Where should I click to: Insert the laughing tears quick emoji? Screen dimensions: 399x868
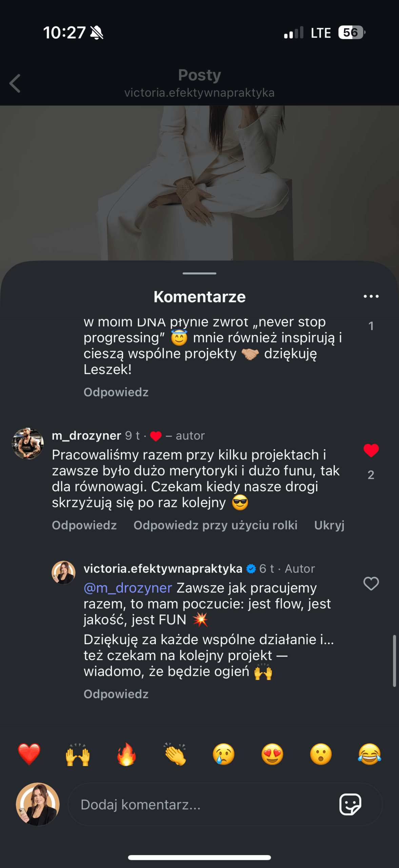click(x=370, y=754)
